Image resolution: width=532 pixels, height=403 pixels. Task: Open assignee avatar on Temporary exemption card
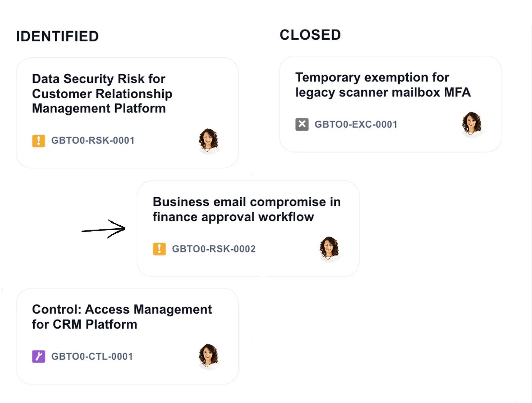point(472,125)
